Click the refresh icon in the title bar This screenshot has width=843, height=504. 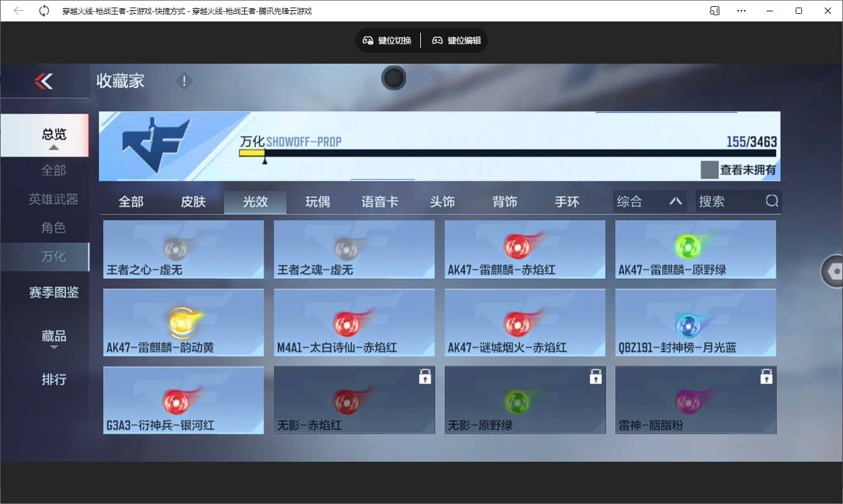click(x=43, y=10)
